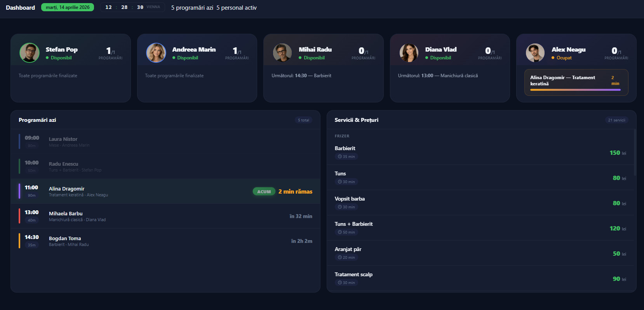Click the Tuns service name
Viewport: 644px width, 310px height.
340,173
